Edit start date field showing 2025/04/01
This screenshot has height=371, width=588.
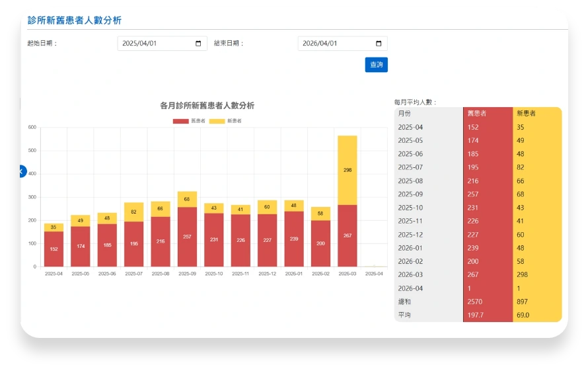point(162,44)
